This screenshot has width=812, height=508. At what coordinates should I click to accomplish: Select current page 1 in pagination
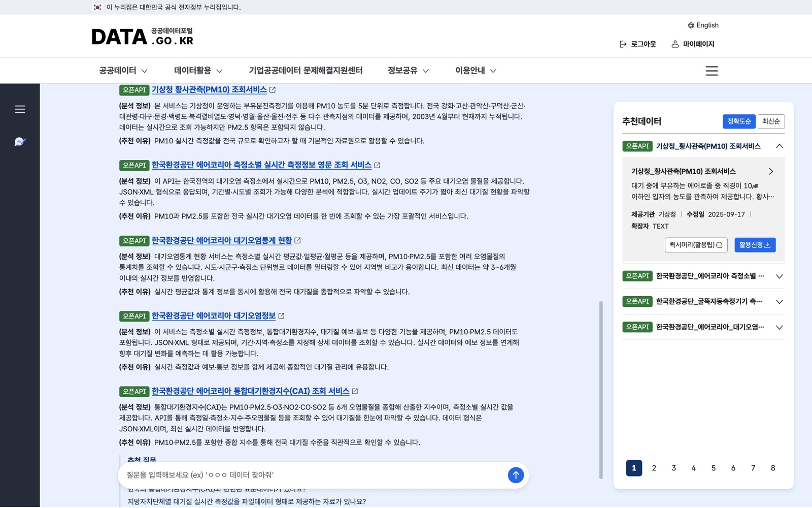pos(634,468)
